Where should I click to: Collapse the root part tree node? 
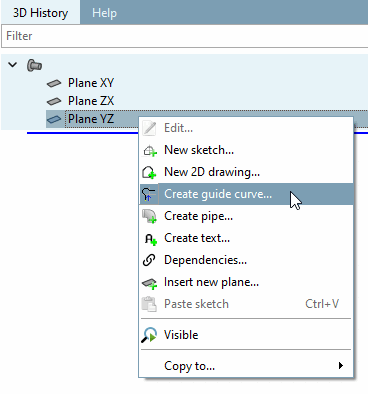[x=13, y=65]
